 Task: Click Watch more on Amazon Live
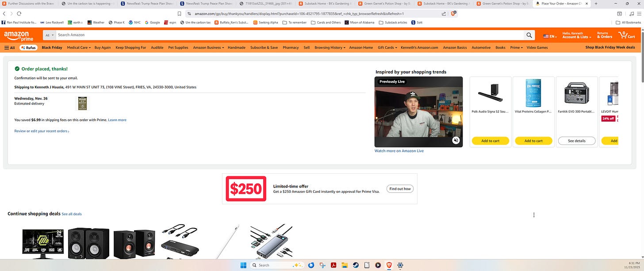(x=399, y=151)
